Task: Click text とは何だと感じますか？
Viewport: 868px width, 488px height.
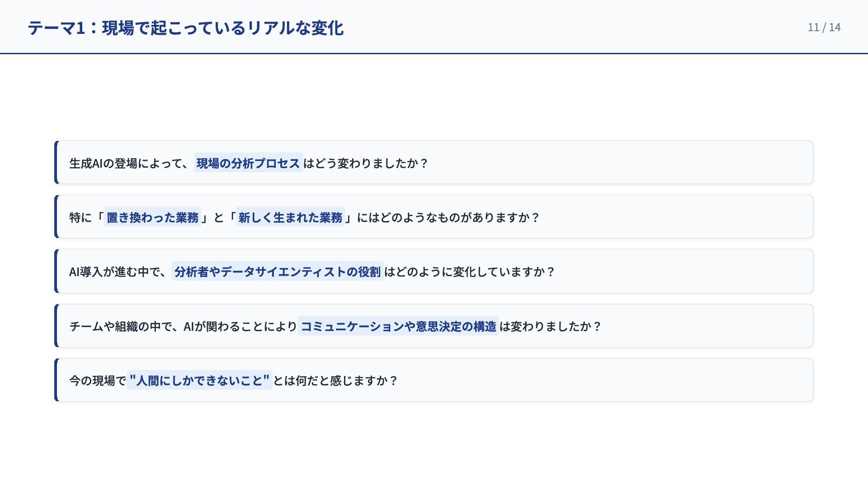Action: click(335, 380)
